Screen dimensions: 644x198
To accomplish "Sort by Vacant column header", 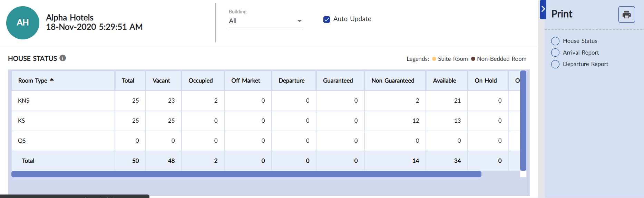I will coord(161,81).
